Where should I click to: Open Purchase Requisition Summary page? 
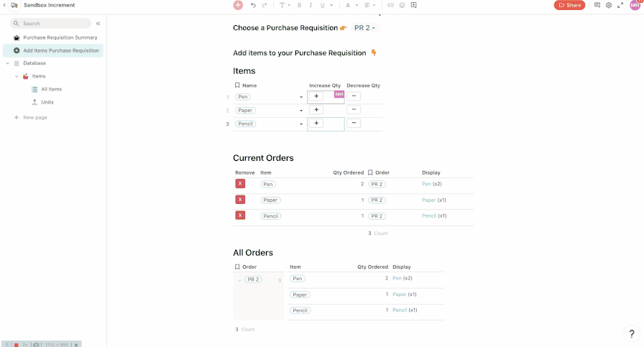click(x=60, y=37)
